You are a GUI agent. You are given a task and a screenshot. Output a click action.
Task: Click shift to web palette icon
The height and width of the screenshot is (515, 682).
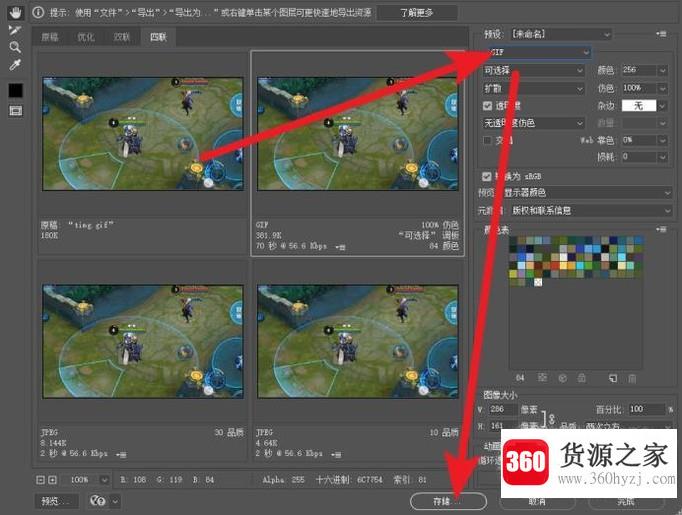pyautogui.click(x=562, y=378)
